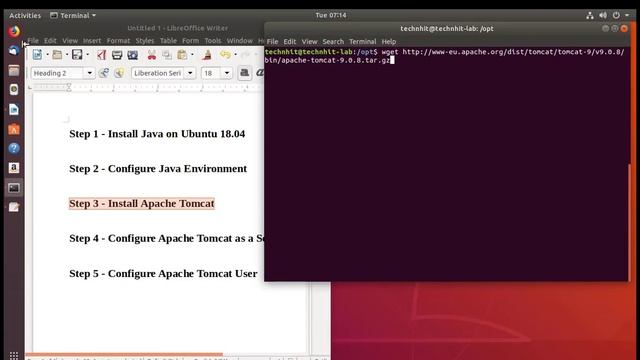Screen dimensions: 640x360
Task: Open Writer's Format menu
Action: click(x=118, y=41)
